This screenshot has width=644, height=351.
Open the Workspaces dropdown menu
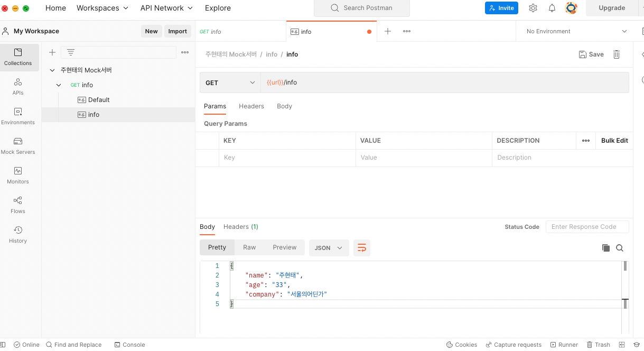click(102, 8)
